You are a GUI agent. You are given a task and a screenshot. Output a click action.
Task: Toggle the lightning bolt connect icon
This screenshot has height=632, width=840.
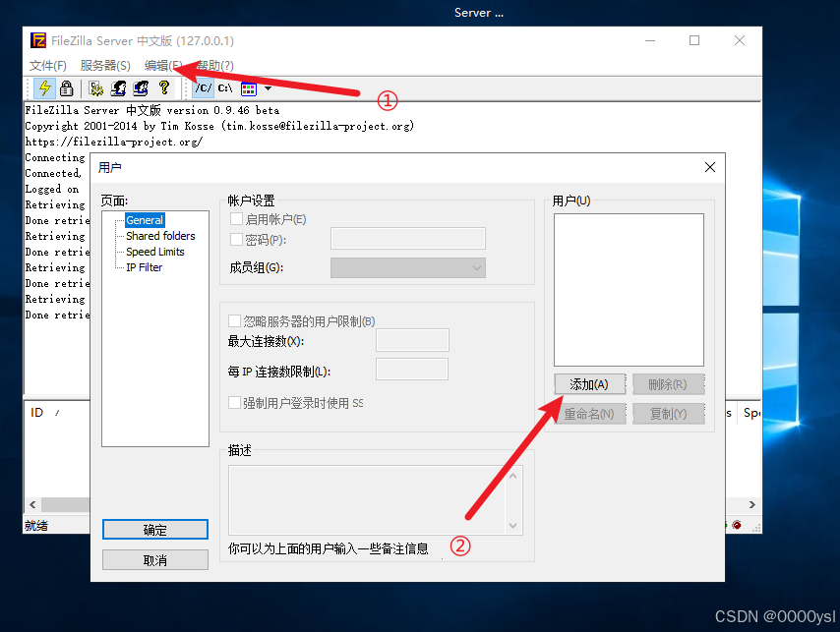pos(44,88)
